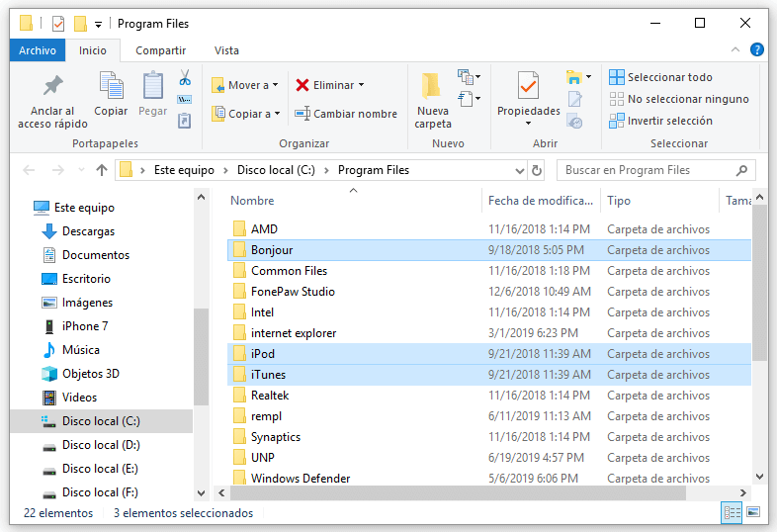
Task: Click navigation pane scroll down arrow
Action: (x=201, y=492)
